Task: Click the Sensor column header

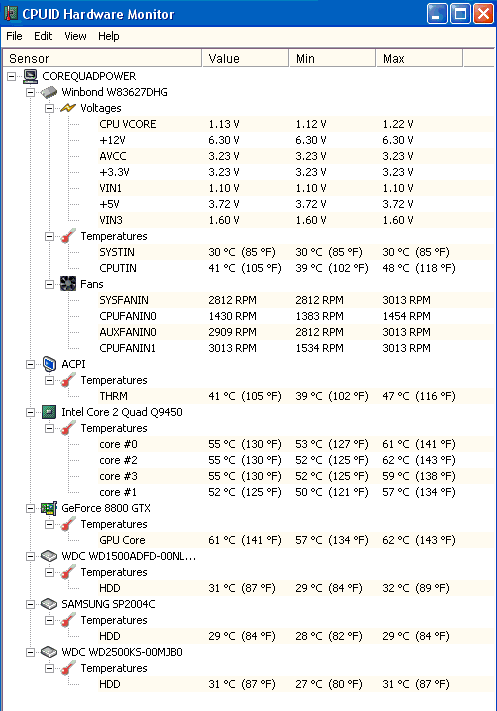Action: [102, 58]
